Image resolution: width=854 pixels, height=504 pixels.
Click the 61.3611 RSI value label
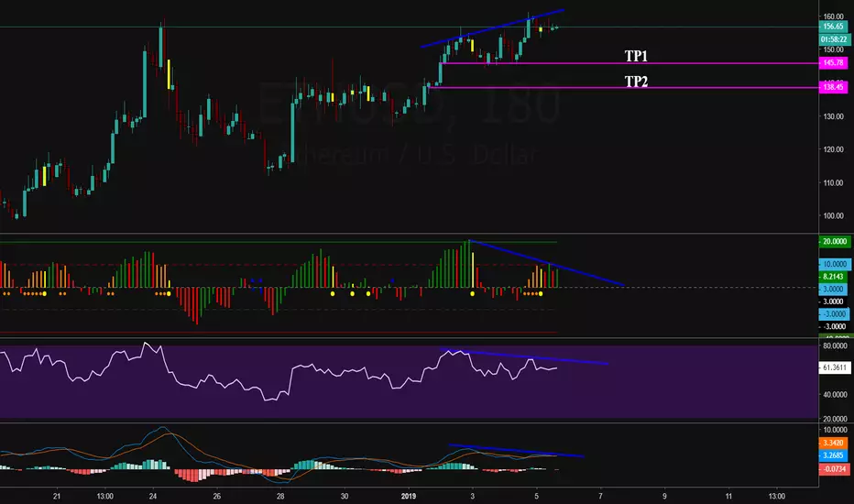(x=835, y=367)
